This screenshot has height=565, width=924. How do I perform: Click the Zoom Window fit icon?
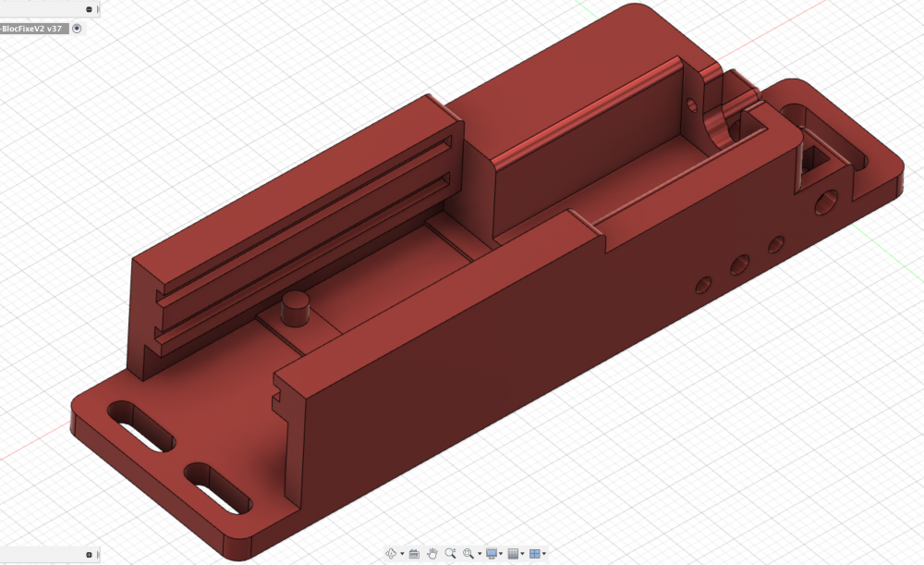click(x=468, y=553)
